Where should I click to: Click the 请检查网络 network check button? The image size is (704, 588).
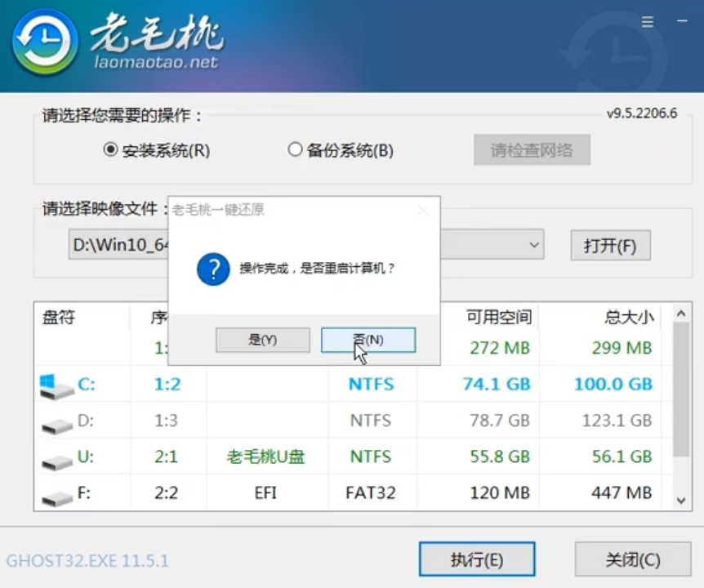[532, 149]
